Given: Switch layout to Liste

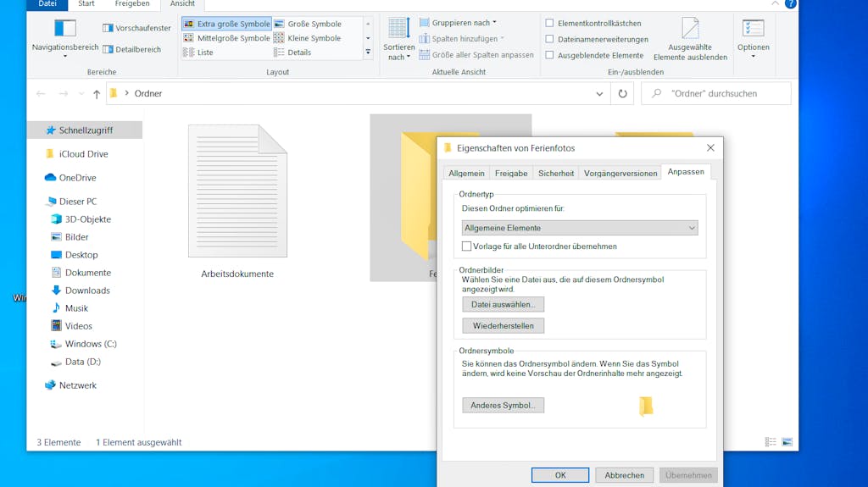Looking at the screenshot, I should pyautogui.click(x=198, y=53).
